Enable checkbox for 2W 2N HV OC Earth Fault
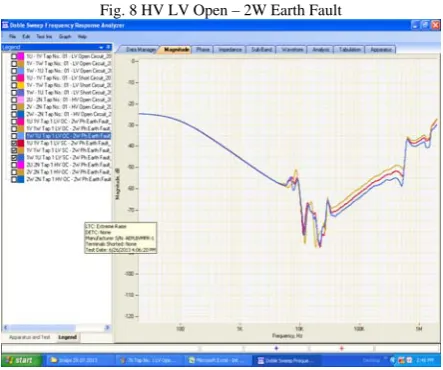Image resolution: width=443 pixels, height=370 pixels. click(14, 179)
